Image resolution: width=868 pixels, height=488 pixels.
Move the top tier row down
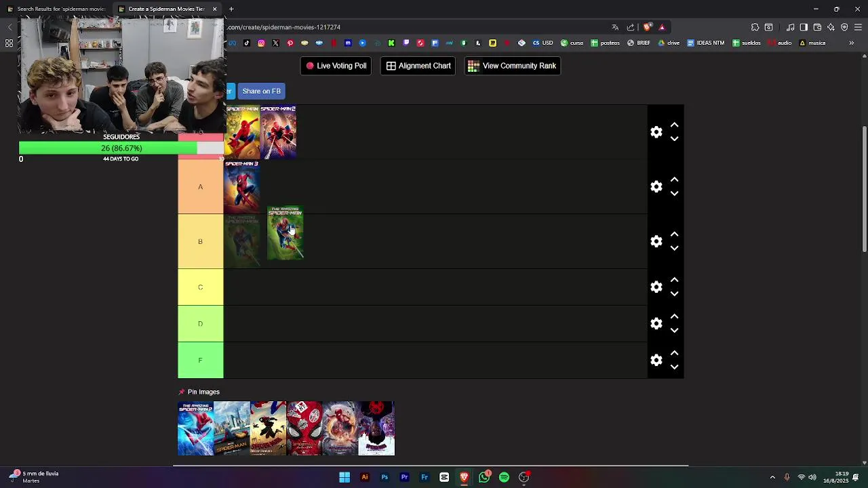674,139
